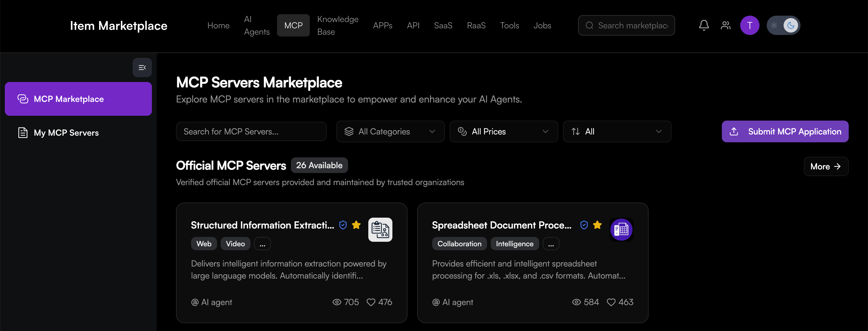This screenshot has height=331, width=868.
Task: Open the All sort order dropdown
Action: click(617, 131)
